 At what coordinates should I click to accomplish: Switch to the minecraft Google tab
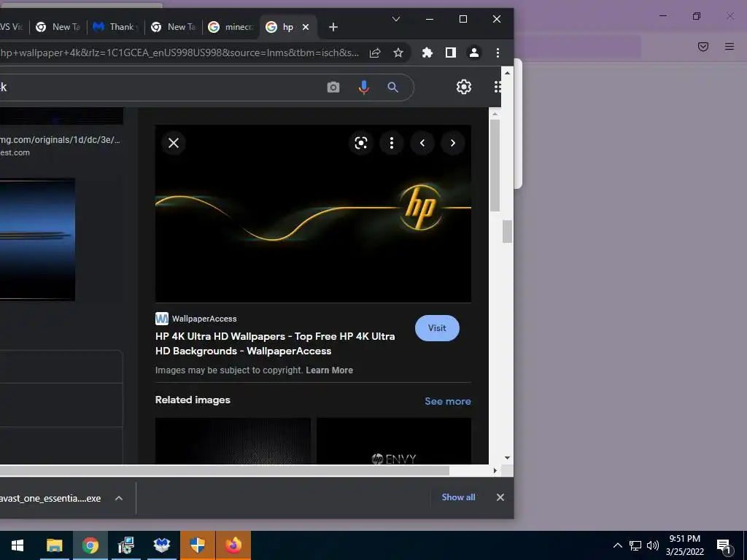pos(231,27)
